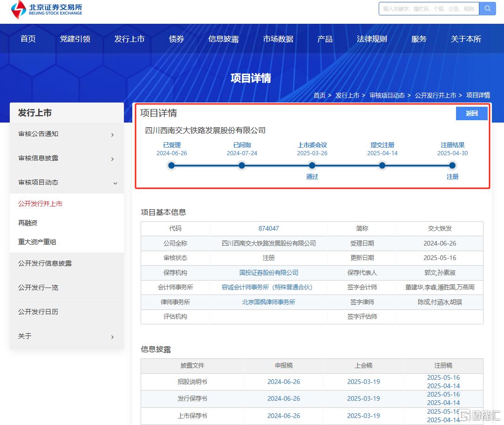Click the 已问询 stage label
504x425 pixels.
242,145
